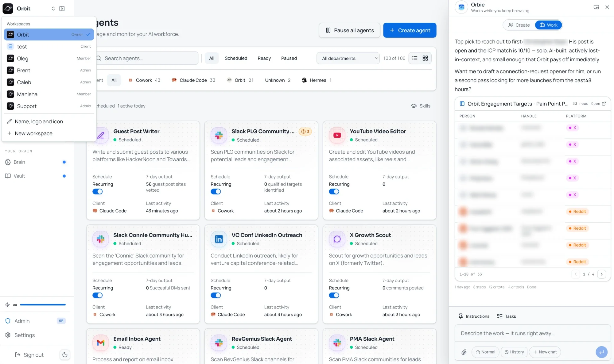Open Guest Post Writer pen icon

pyautogui.click(x=101, y=135)
